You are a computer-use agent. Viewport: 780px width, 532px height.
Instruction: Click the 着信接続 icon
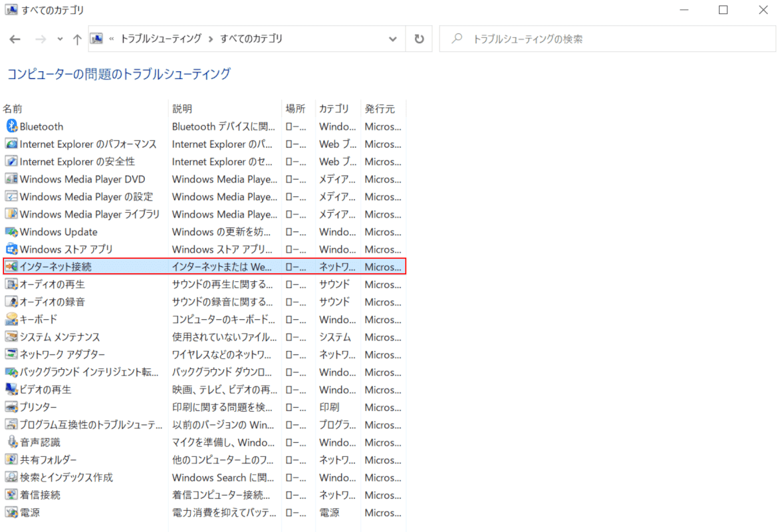(x=11, y=495)
